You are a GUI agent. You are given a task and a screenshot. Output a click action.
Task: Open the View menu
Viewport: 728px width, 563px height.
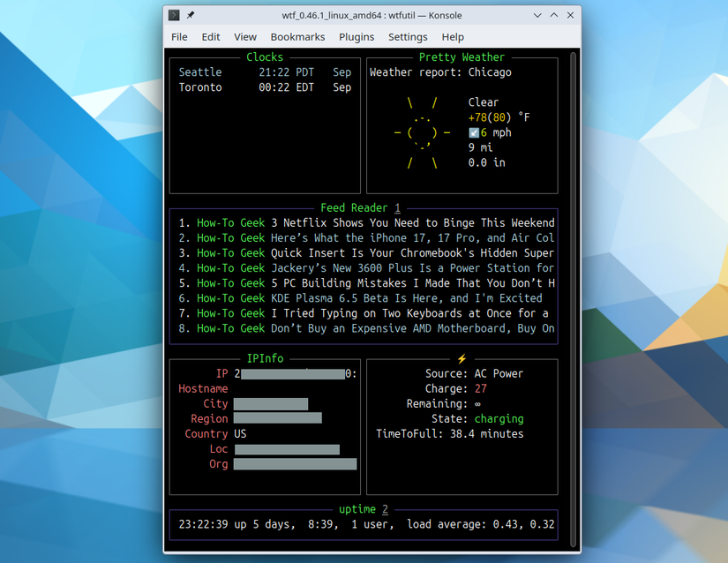pyautogui.click(x=244, y=37)
